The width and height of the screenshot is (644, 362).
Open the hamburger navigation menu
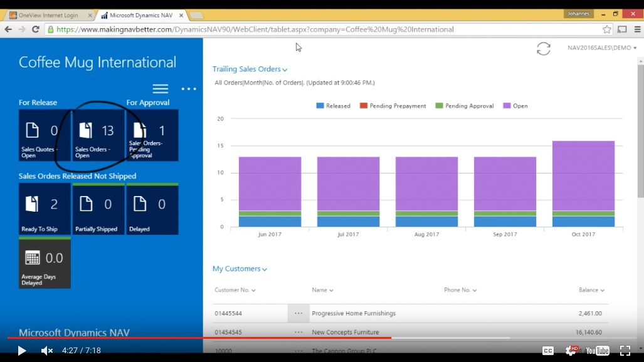point(160,89)
